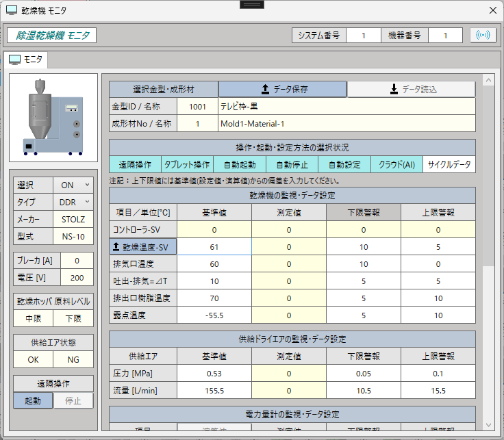Screen dimensions: 504x440
Task: Click 露点温度 基準値 cell -55.5
Action: point(214,315)
